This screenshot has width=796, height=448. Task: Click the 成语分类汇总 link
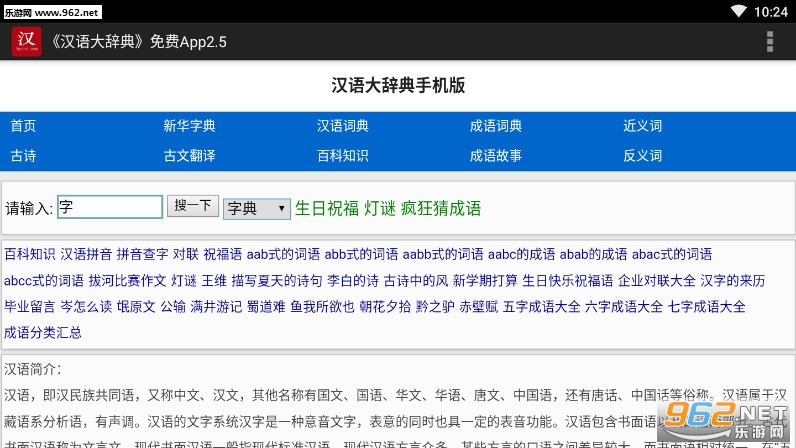[43, 332]
